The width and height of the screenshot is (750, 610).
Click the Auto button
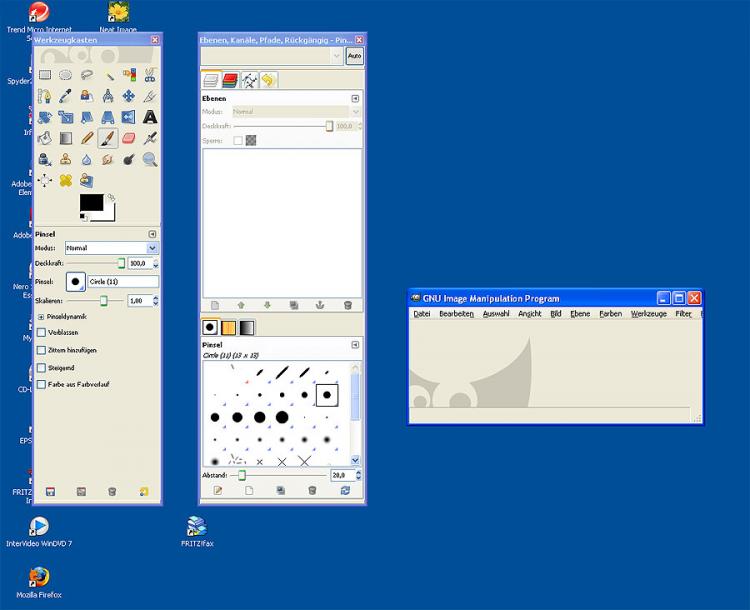point(354,56)
